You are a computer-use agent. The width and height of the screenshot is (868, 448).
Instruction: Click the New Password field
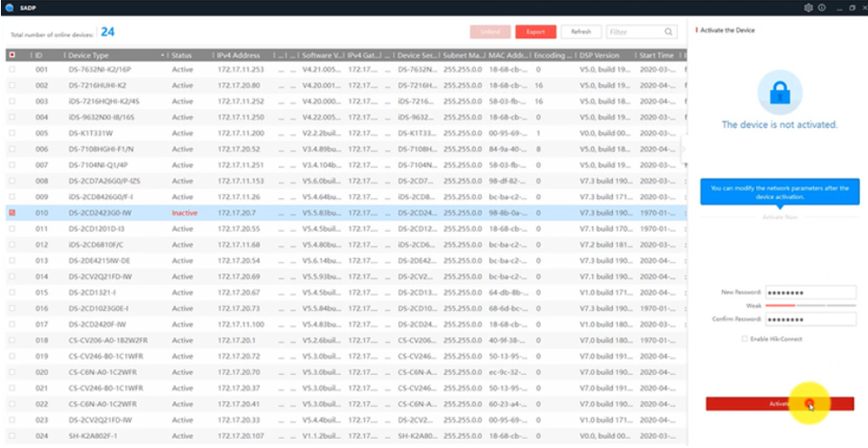point(810,292)
